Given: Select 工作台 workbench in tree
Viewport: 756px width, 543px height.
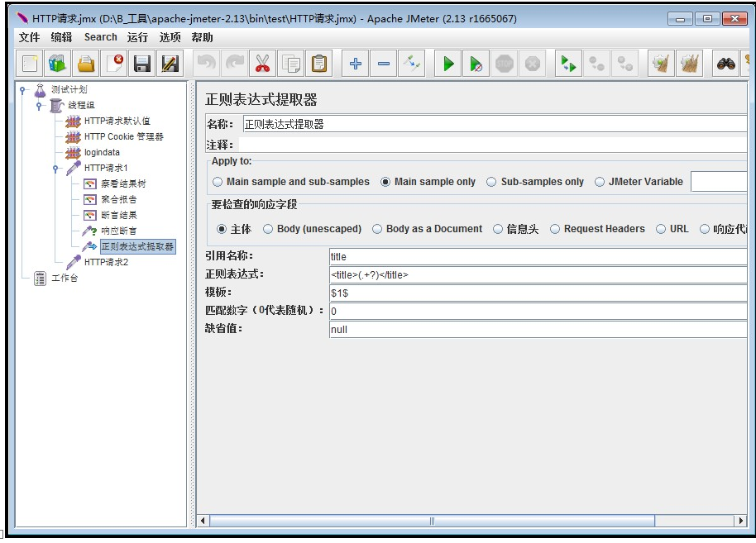Looking at the screenshot, I should [x=65, y=278].
